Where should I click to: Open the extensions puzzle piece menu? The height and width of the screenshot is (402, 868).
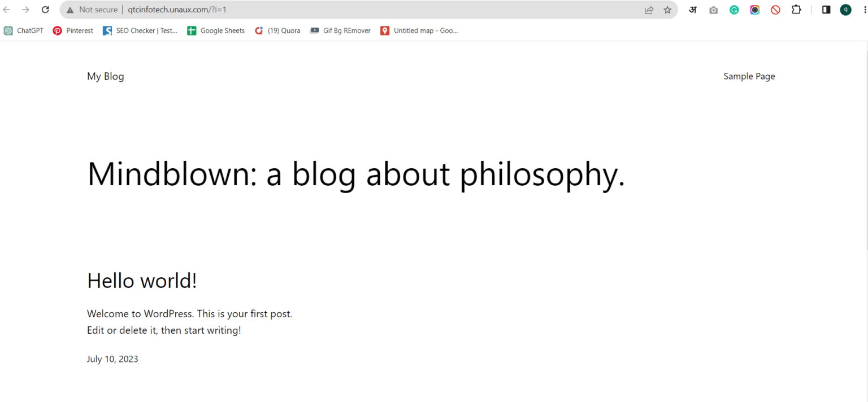coord(796,10)
